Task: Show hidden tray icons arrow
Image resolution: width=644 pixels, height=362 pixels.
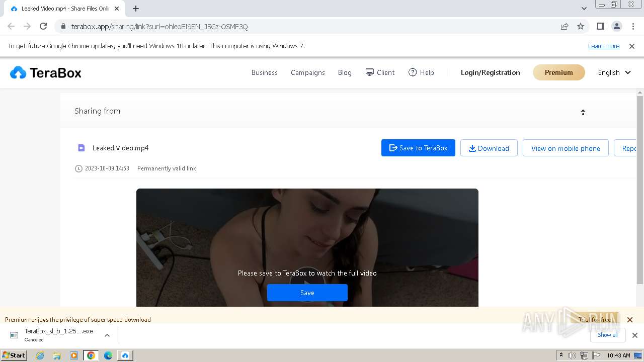Action: click(561, 355)
